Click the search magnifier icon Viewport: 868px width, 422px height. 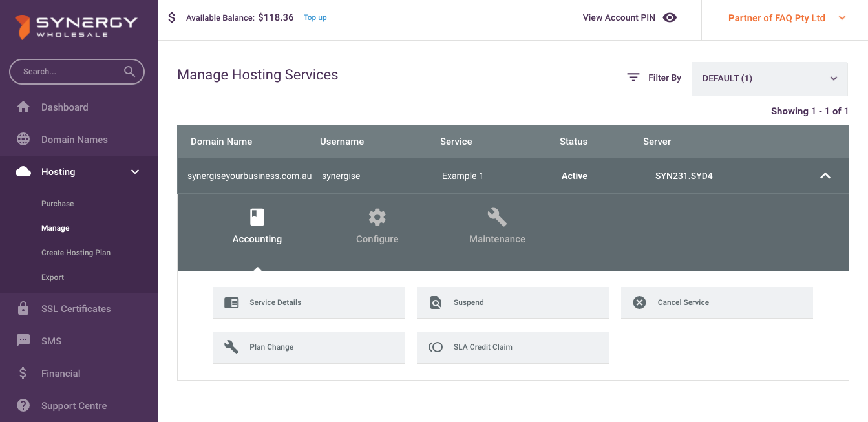[129, 72]
